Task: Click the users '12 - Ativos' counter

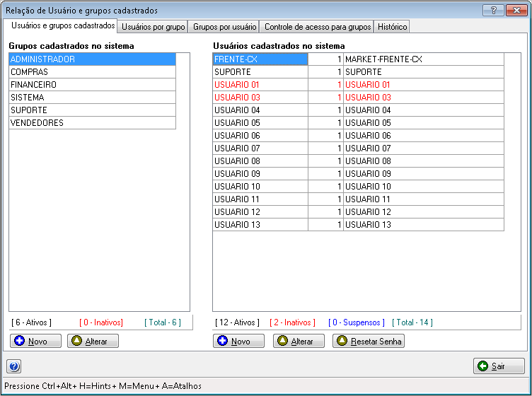Action: click(x=237, y=322)
